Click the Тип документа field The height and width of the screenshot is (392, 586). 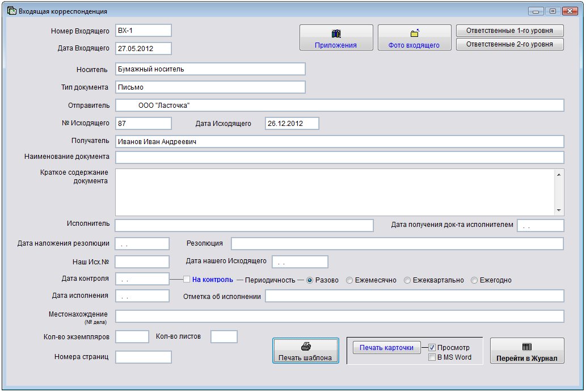click(x=210, y=87)
